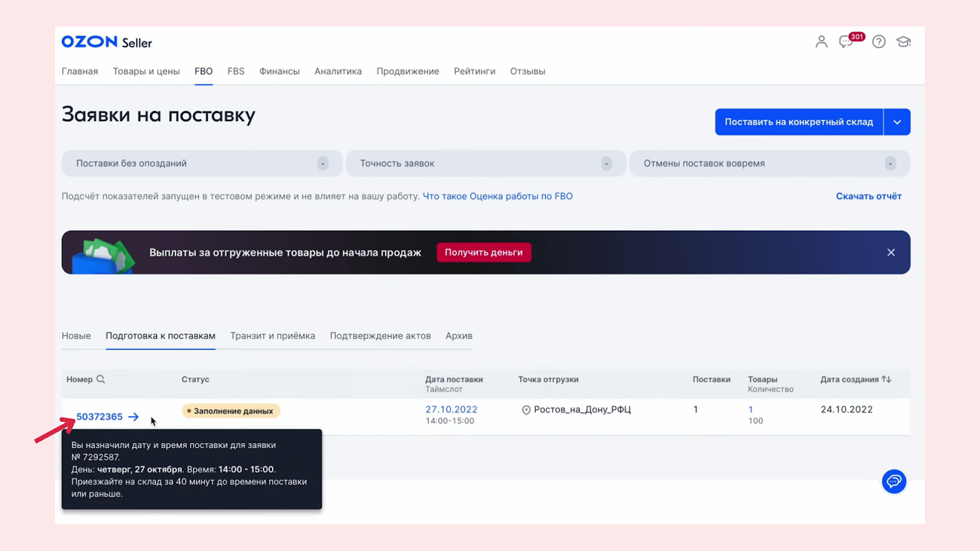The image size is (980, 551).
Task: Expand Точность заявок indicator
Action: [486, 163]
